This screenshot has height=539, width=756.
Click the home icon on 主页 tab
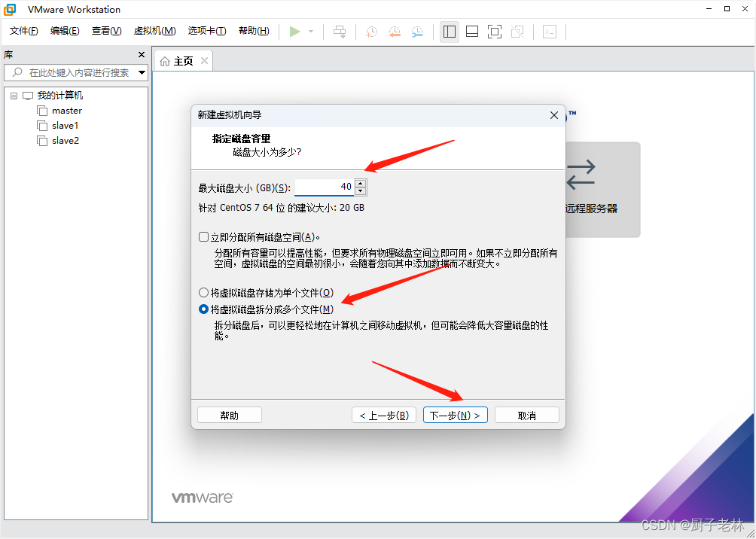pyautogui.click(x=165, y=61)
